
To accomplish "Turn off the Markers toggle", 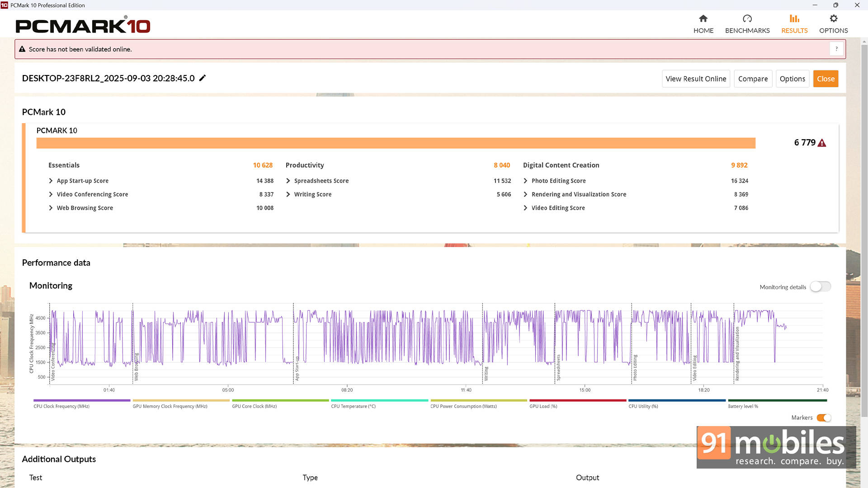I will pyautogui.click(x=824, y=418).
